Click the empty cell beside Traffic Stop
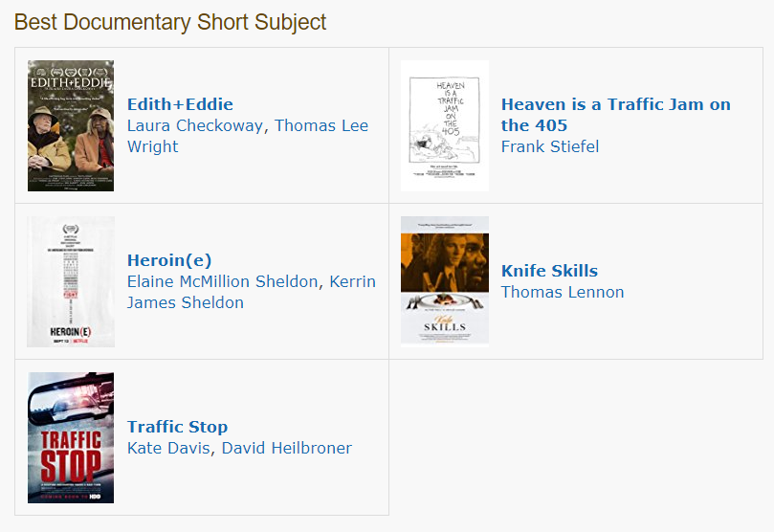This screenshot has height=532, width=774. tap(576, 437)
